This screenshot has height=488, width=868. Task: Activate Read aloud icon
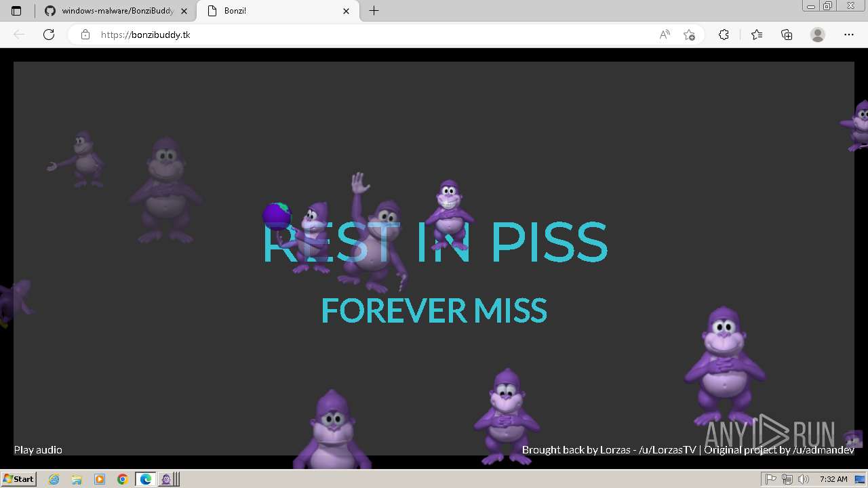pyautogui.click(x=665, y=35)
